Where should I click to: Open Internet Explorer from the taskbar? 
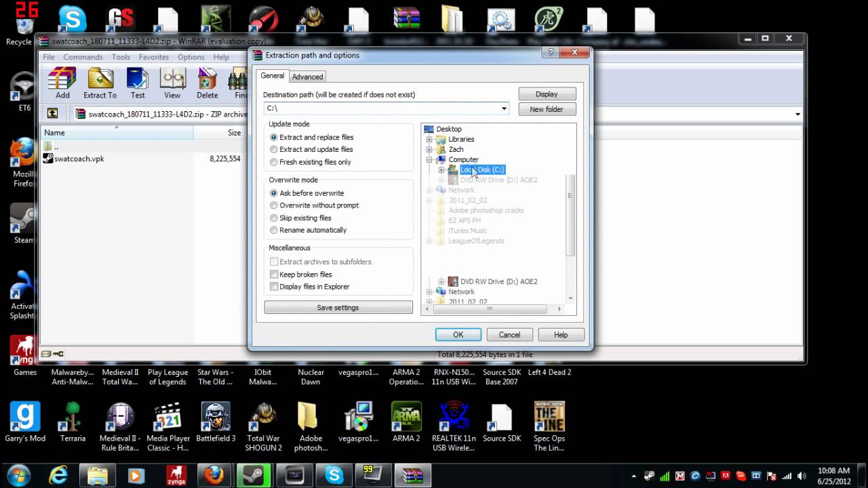click(x=58, y=476)
